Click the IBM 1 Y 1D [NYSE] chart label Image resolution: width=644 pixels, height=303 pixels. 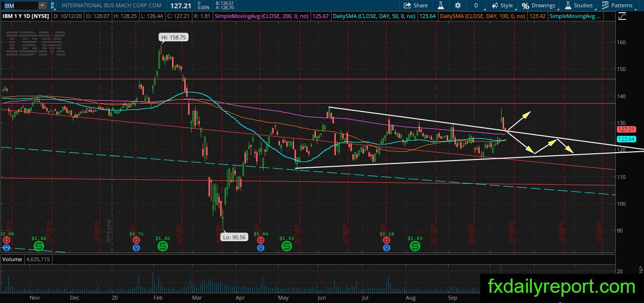tap(26, 16)
